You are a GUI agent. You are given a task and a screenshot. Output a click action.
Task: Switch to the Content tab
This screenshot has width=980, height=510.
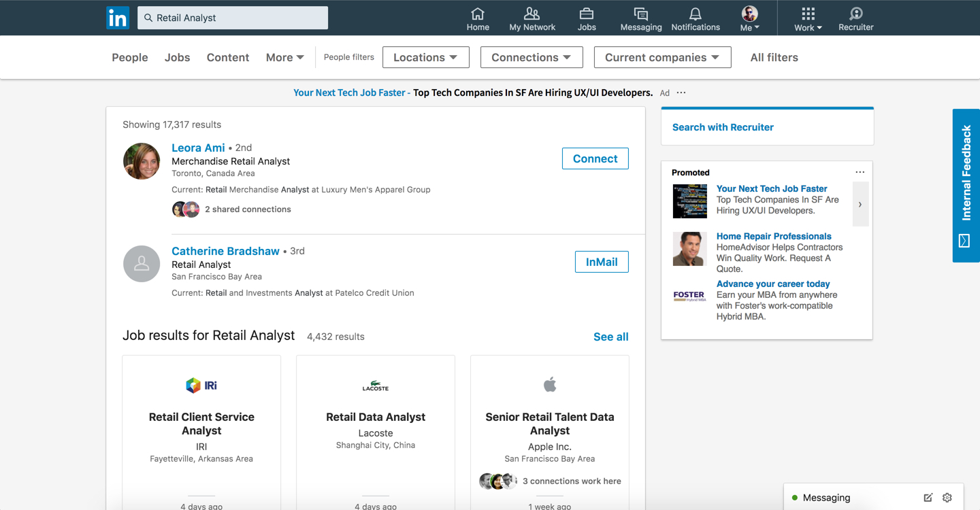point(228,58)
